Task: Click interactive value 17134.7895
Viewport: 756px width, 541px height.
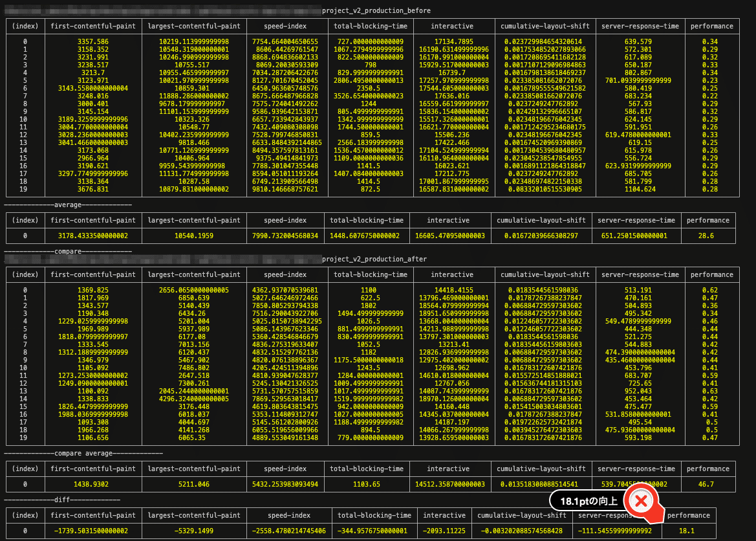Action: click(x=454, y=41)
